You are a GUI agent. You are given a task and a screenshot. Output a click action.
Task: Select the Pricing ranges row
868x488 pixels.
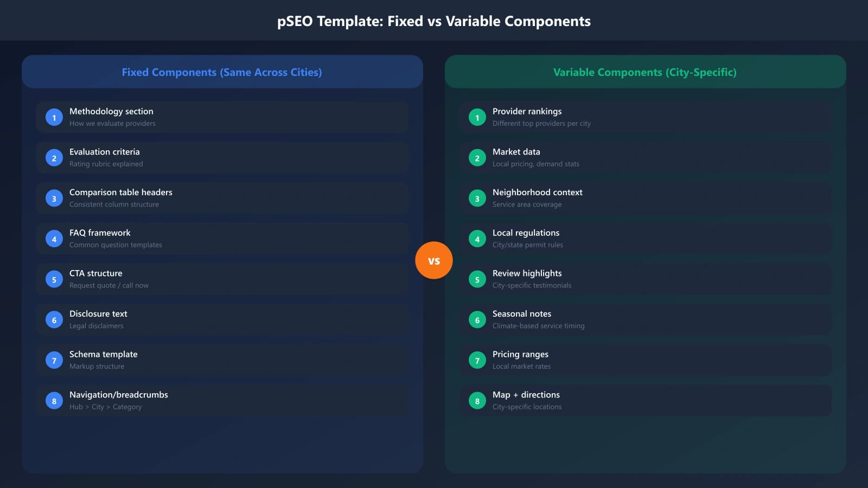645,359
